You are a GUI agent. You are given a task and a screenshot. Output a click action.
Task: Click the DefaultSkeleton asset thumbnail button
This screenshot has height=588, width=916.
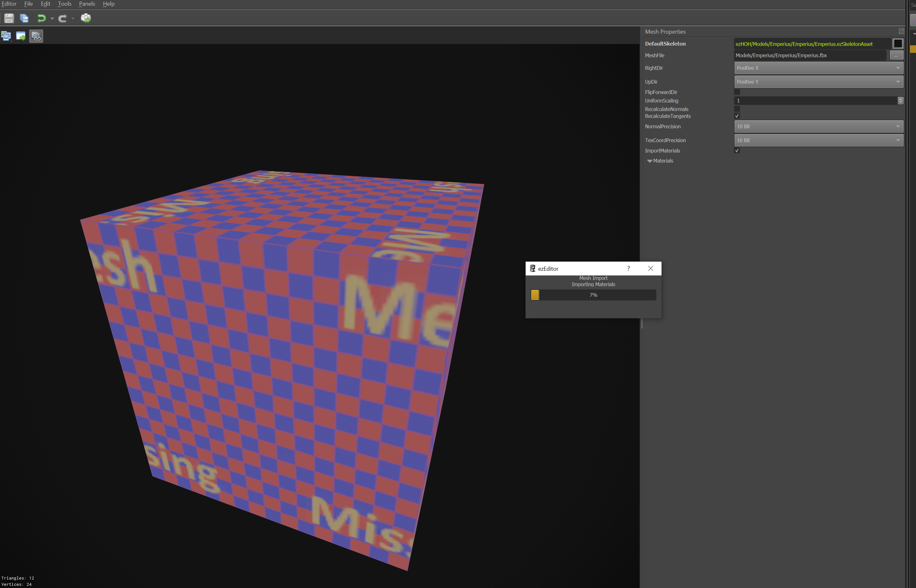898,43
